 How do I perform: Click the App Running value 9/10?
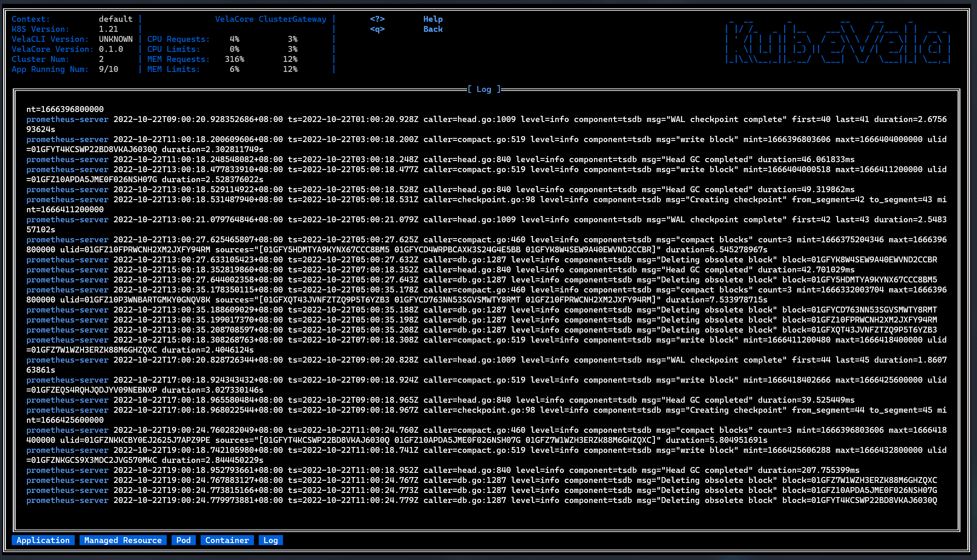108,69
